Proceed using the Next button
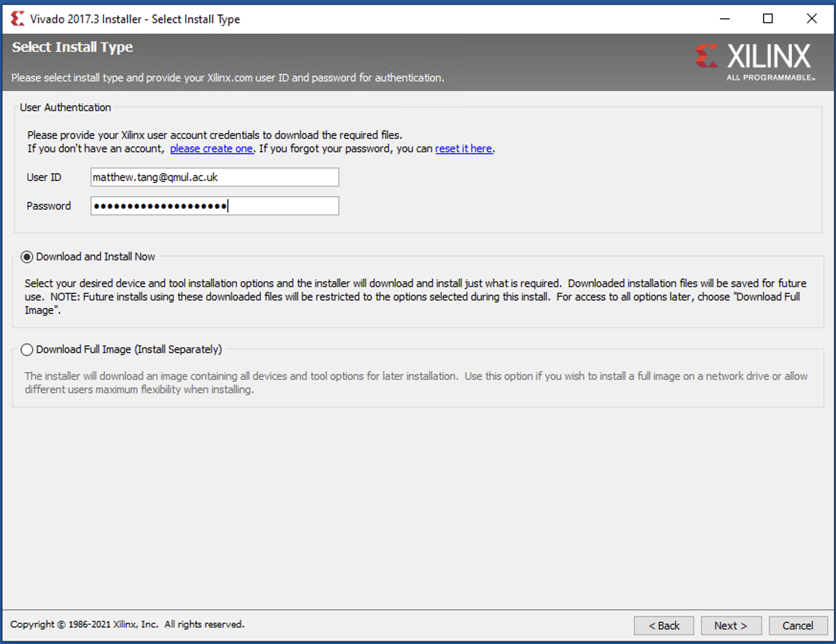The width and height of the screenshot is (836, 644). point(731,625)
